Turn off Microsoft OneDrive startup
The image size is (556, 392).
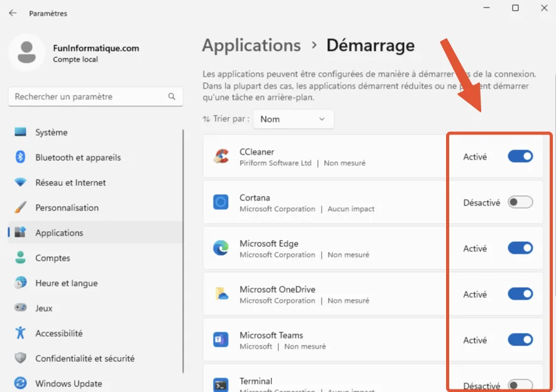coord(520,294)
